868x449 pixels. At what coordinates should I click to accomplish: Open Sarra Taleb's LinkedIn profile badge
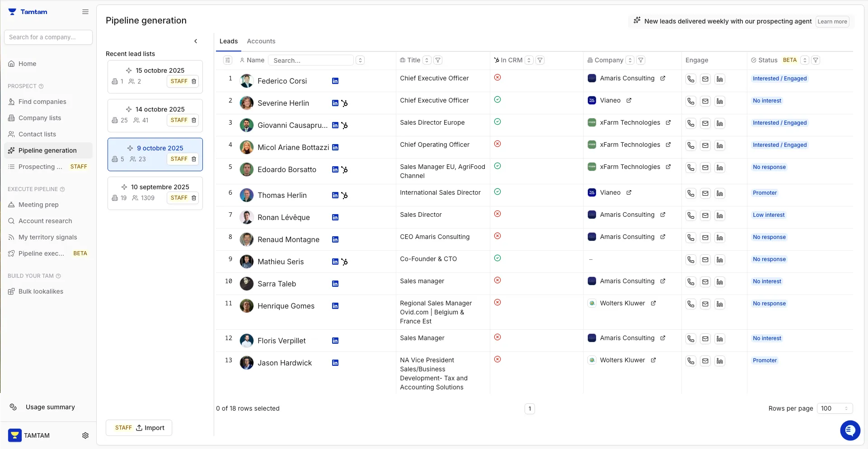click(335, 284)
